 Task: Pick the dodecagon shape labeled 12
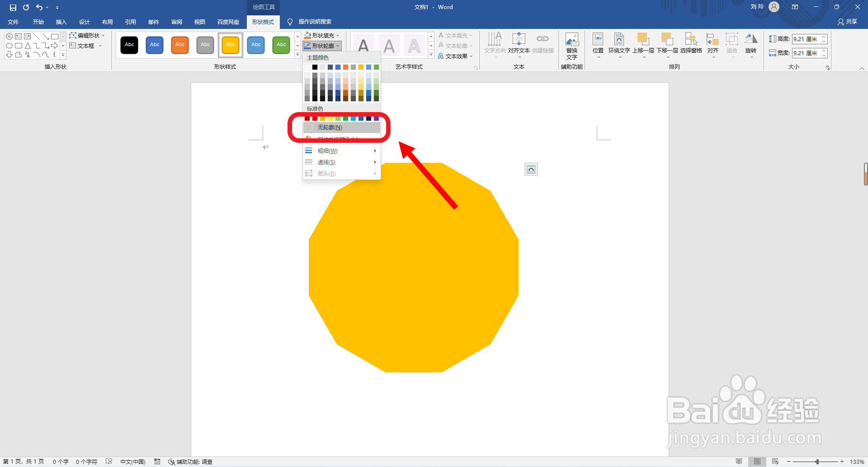coord(9,37)
